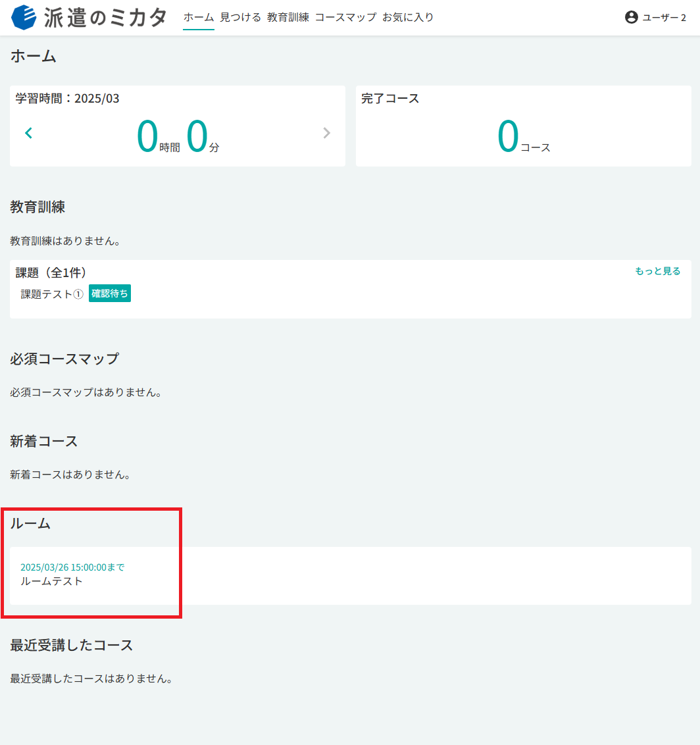Click the 派遣のミカタ site title text
The width and height of the screenshot is (700, 745).
pos(105,18)
